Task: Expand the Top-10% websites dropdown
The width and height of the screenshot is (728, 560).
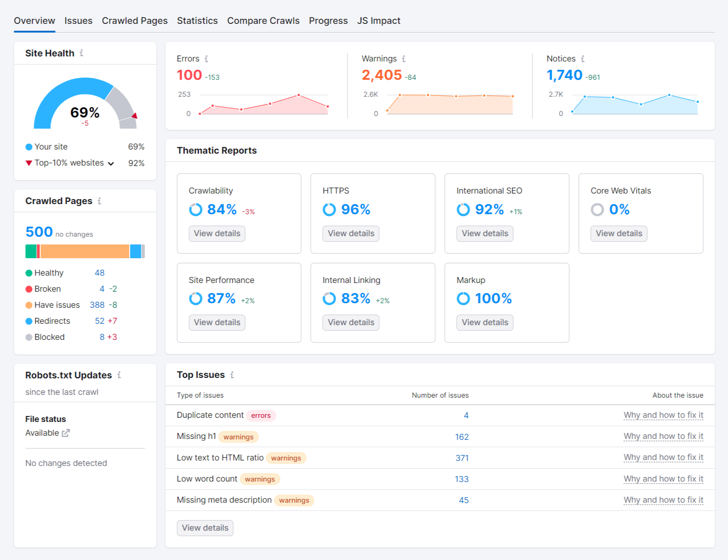Action: (111, 163)
